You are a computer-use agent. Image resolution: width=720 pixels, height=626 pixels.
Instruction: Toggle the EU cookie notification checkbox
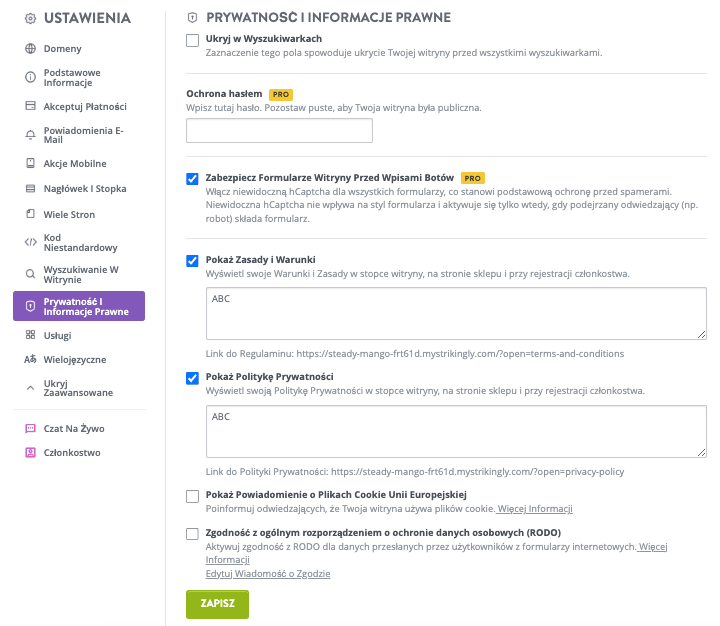point(193,496)
